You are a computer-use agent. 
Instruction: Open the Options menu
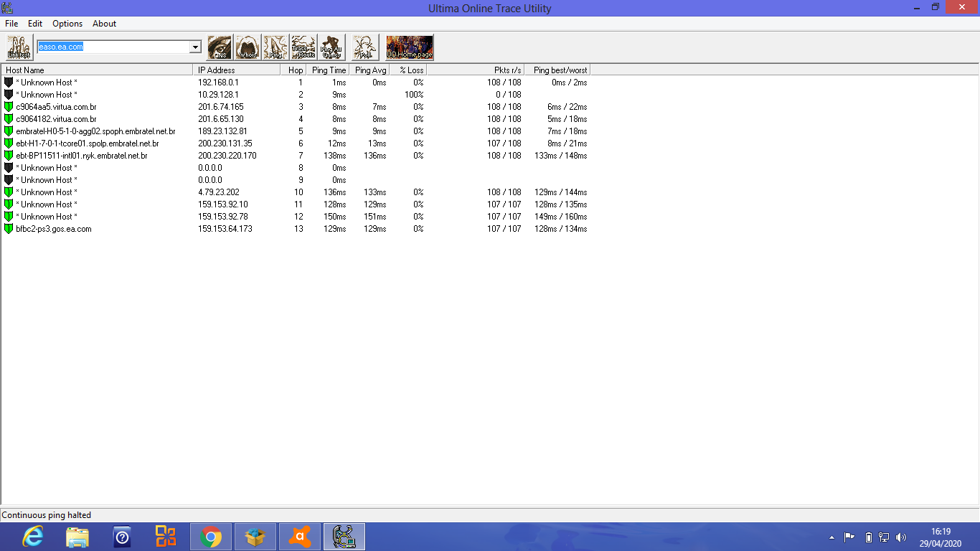pos(67,24)
